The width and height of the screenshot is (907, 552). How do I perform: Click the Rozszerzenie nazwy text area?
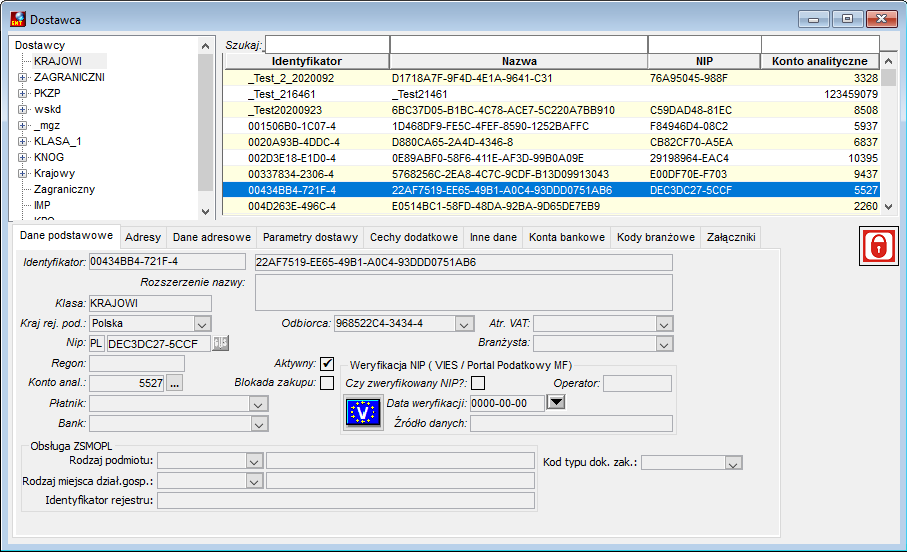coord(464,293)
